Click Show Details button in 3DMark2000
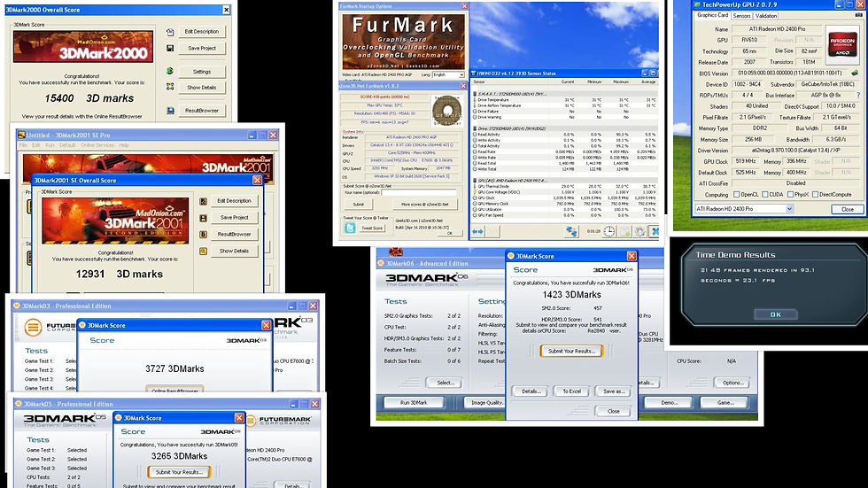The image size is (868, 488). (x=202, y=88)
